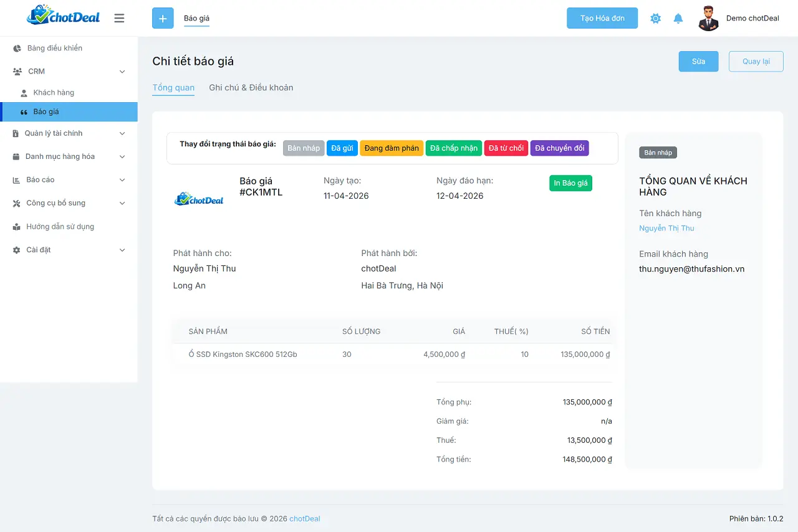798x532 pixels.
Task: Click the blue plus quick-add icon
Action: coord(163,18)
